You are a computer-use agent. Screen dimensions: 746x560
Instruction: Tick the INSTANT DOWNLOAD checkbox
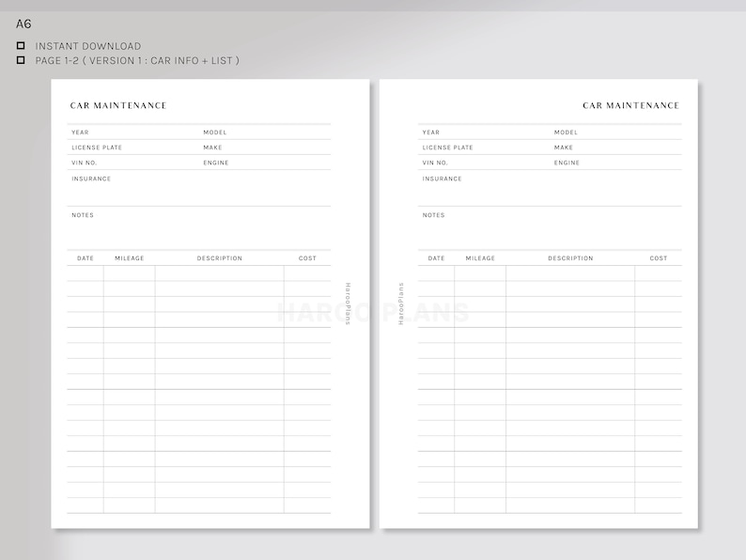tap(21, 46)
